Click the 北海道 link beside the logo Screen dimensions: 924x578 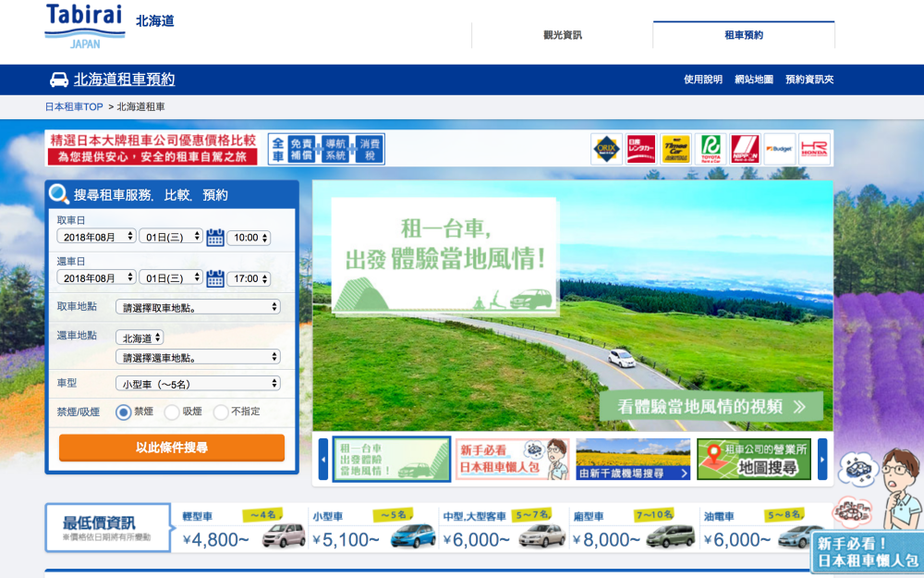pyautogui.click(x=155, y=20)
